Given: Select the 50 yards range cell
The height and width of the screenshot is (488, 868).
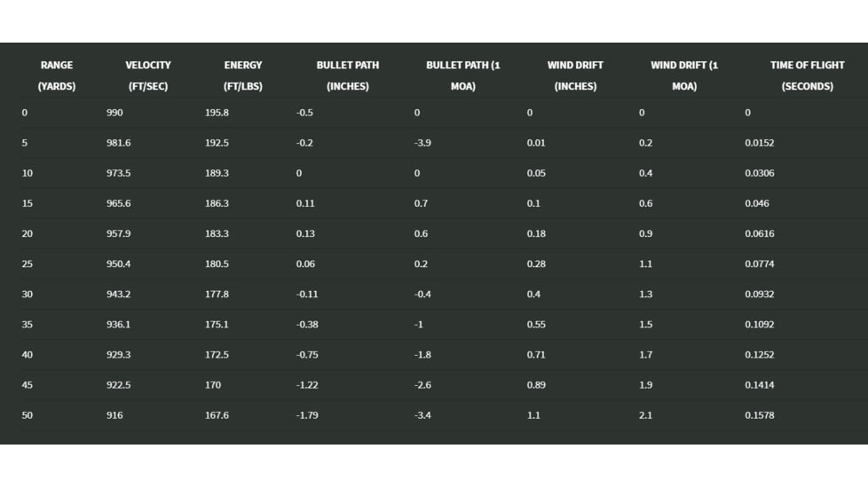Looking at the screenshot, I should [x=28, y=415].
